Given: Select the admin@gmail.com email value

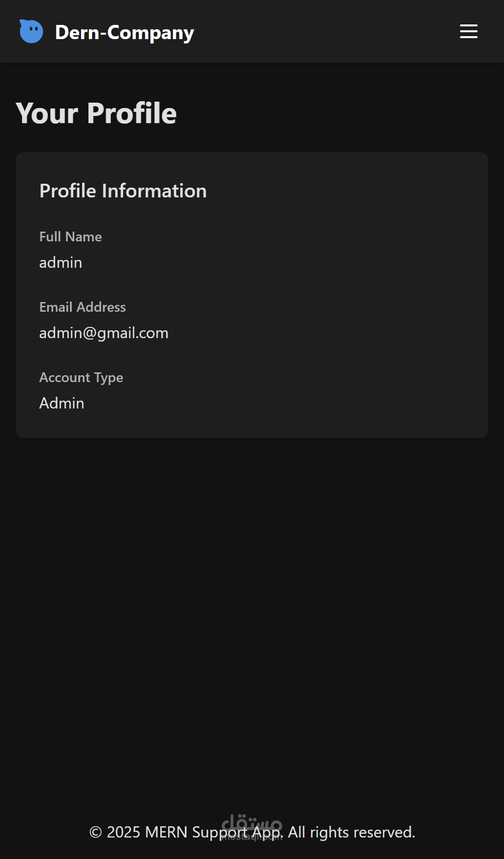Looking at the screenshot, I should 104,333.
